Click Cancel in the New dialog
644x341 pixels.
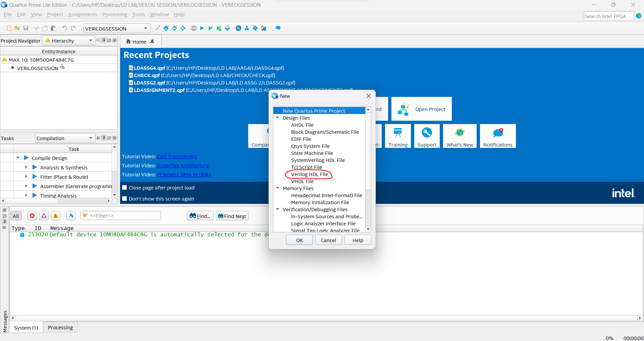[x=328, y=240]
